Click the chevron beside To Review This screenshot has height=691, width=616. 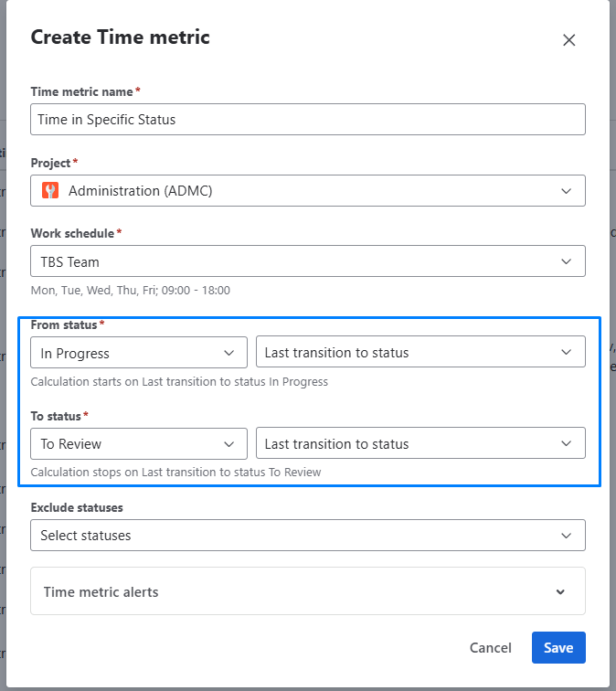pos(228,444)
